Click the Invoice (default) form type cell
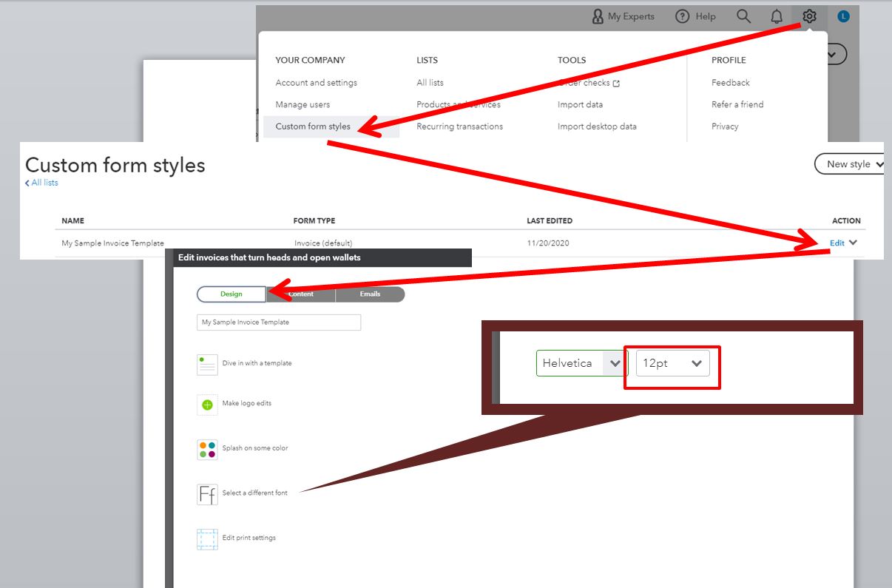 323,243
